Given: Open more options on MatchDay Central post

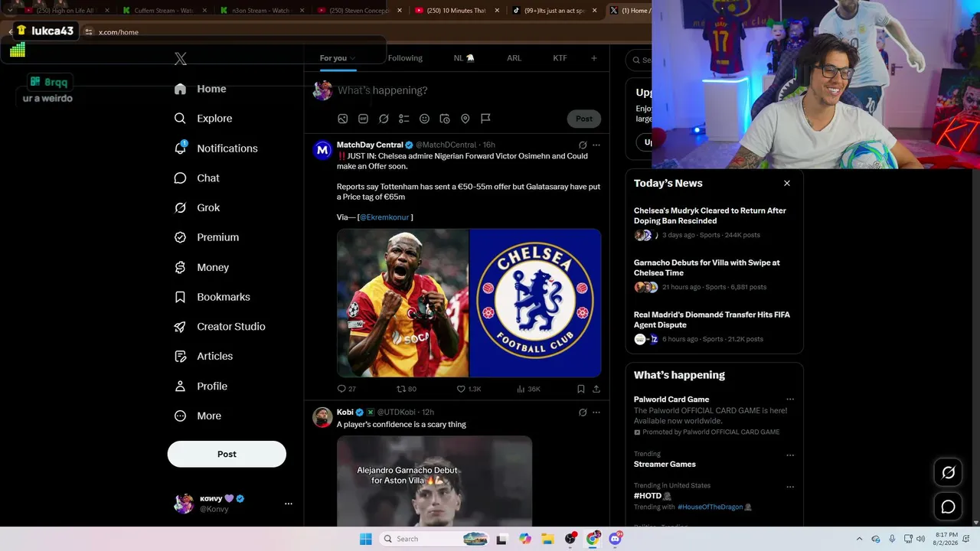Looking at the screenshot, I should pyautogui.click(x=596, y=145).
